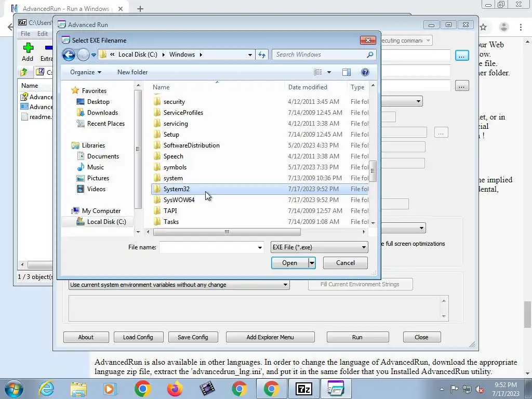The width and height of the screenshot is (532, 399).
Task: Click the Windows breadcrumb in the address bar
Action: tap(182, 54)
